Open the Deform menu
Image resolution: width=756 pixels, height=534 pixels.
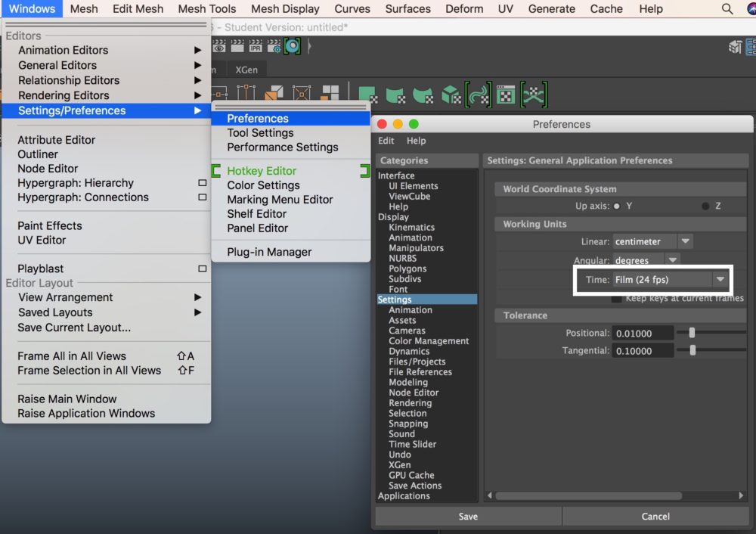click(x=464, y=8)
